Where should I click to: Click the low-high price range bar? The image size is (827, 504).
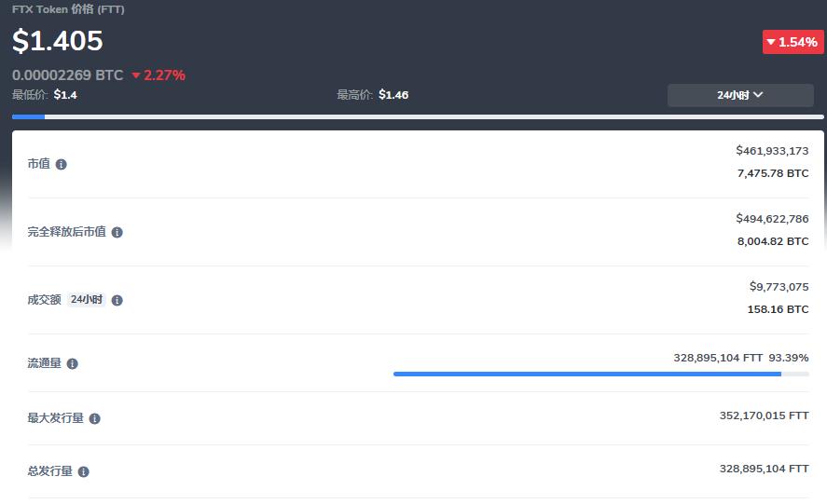418,117
